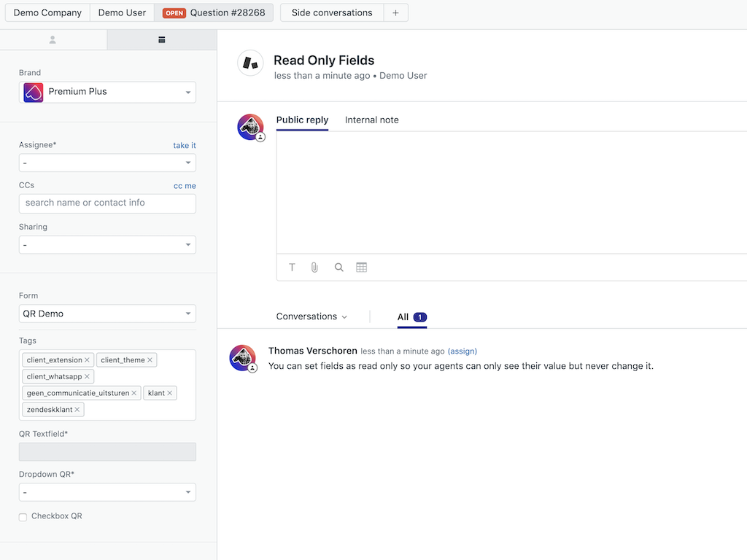
Task: Click the (assign) link next to Thomas Verschoren
Action: coord(462,351)
